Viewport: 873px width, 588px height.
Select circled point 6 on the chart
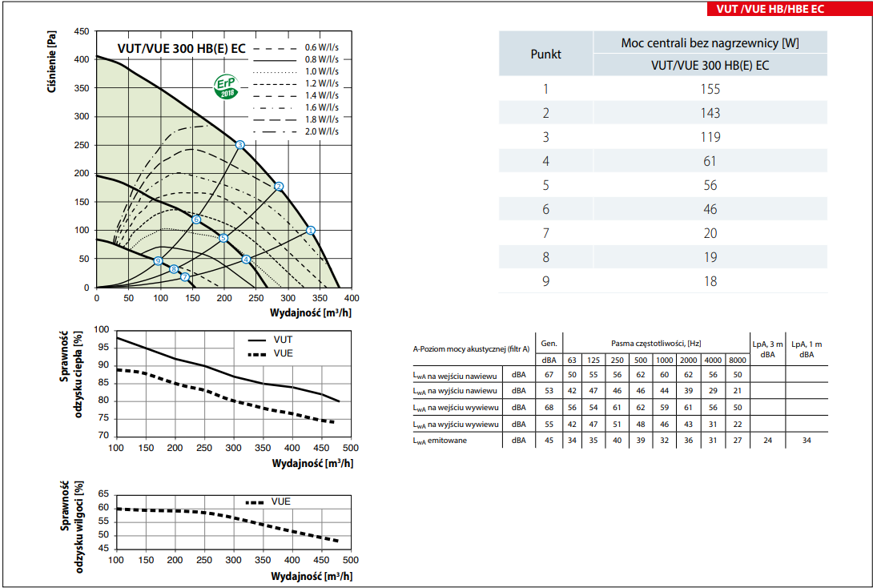[196, 219]
